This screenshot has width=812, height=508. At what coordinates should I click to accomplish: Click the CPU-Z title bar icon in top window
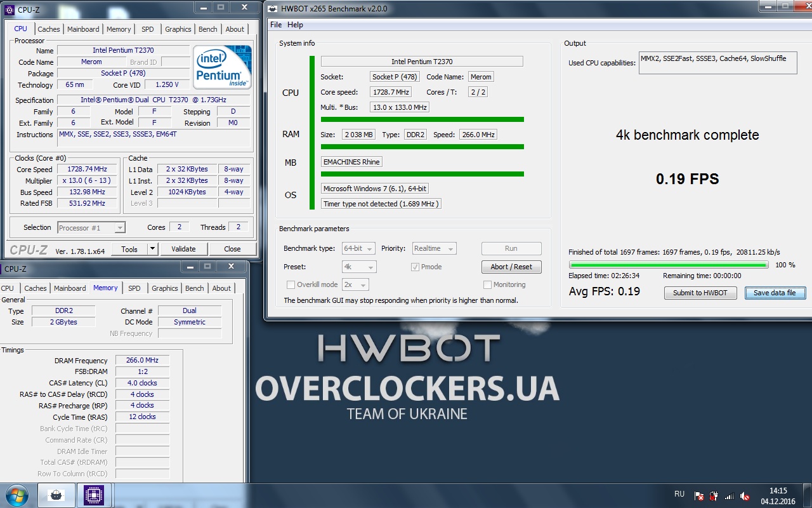click(9, 9)
